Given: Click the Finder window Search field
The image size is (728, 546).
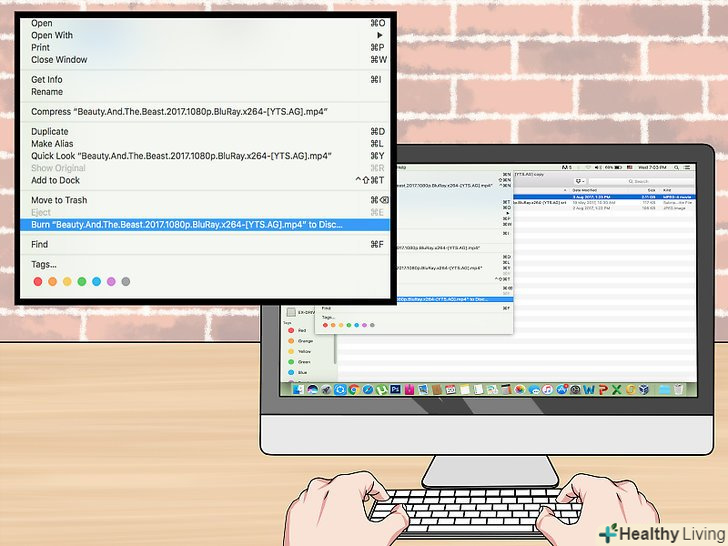Looking at the screenshot, I should click(641, 181).
